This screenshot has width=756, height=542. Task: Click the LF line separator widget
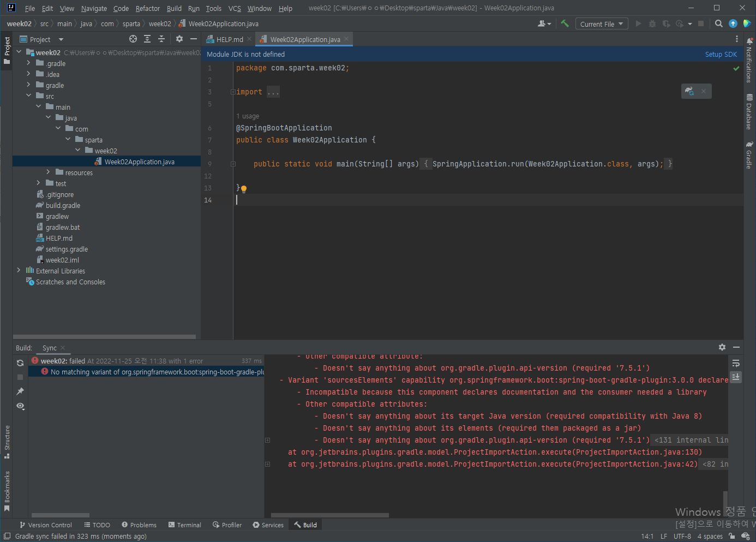[664, 536]
